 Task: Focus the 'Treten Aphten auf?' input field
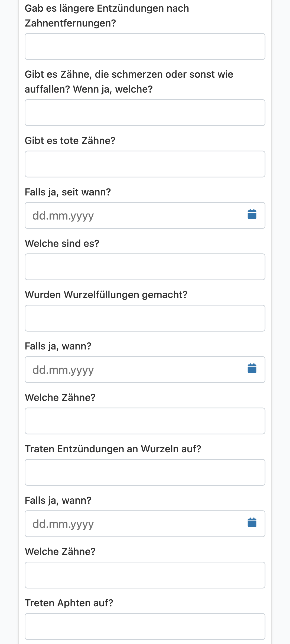[x=145, y=626]
